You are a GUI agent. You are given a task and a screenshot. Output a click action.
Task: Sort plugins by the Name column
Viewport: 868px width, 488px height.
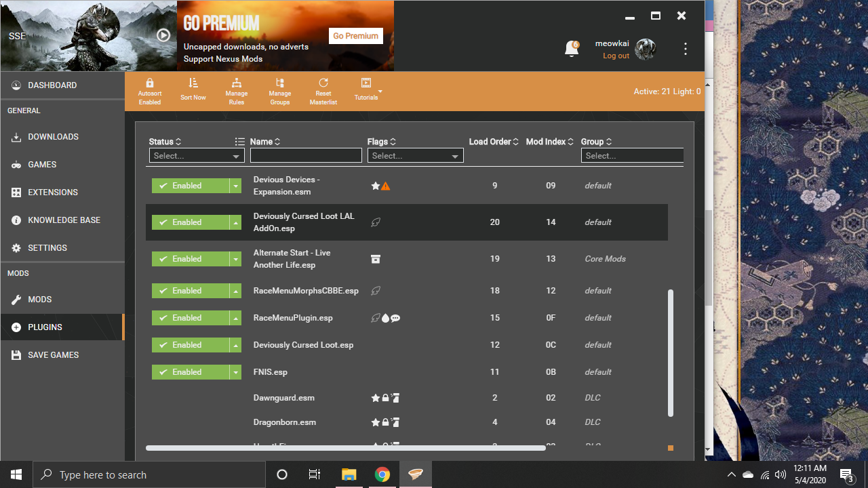pyautogui.click(x=265, y=142)
